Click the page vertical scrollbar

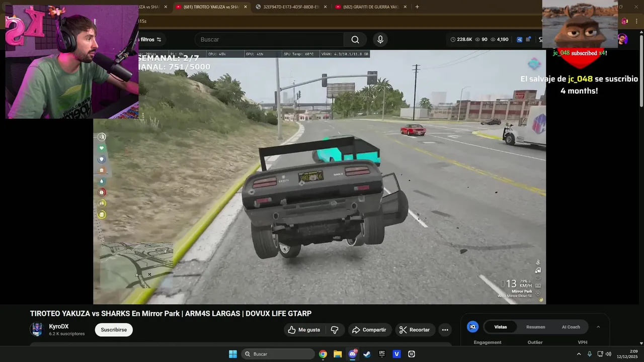(x=641, y=70)
